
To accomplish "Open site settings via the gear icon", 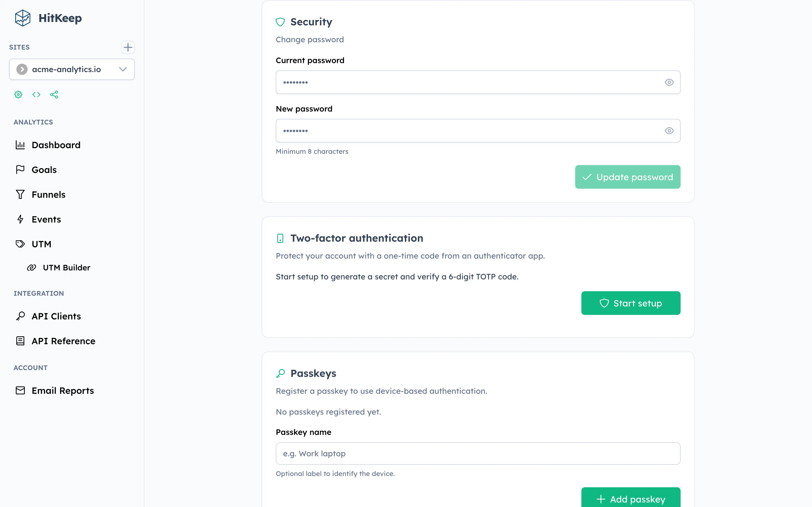I will (x=18, y=95).
